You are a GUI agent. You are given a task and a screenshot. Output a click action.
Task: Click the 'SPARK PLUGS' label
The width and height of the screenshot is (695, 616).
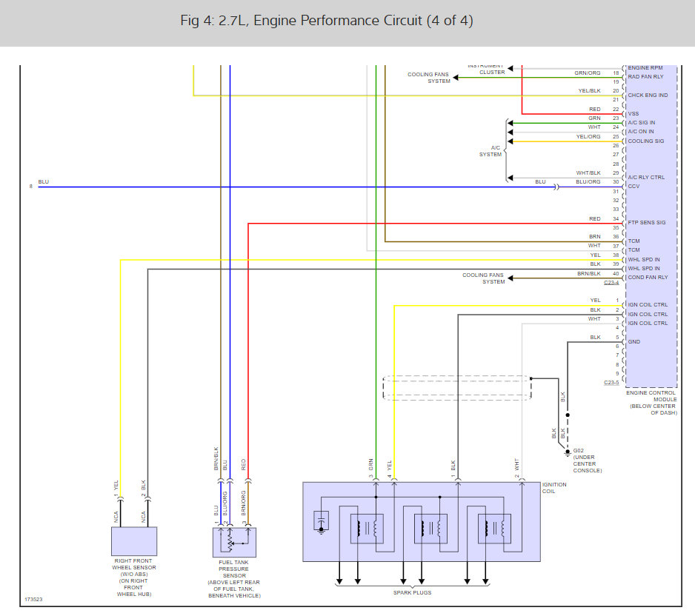[x=412, y=592]
